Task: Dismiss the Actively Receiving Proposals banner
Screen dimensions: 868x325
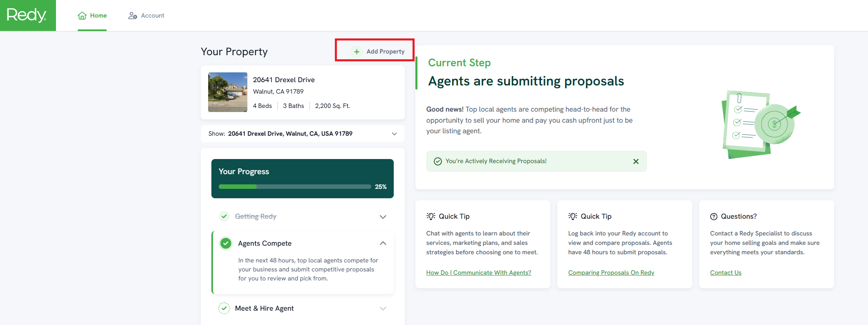Action: tap(636, 161)
